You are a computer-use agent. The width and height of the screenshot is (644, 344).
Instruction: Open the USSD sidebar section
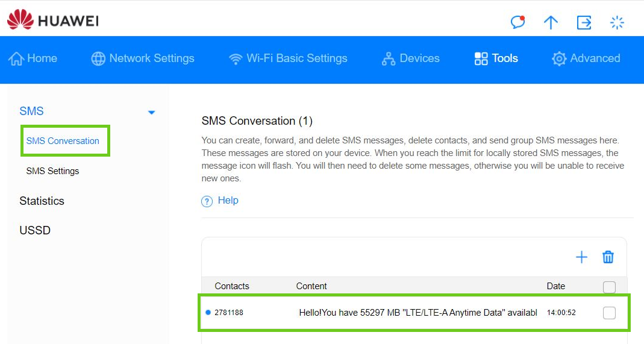click(x=35, y=230)
